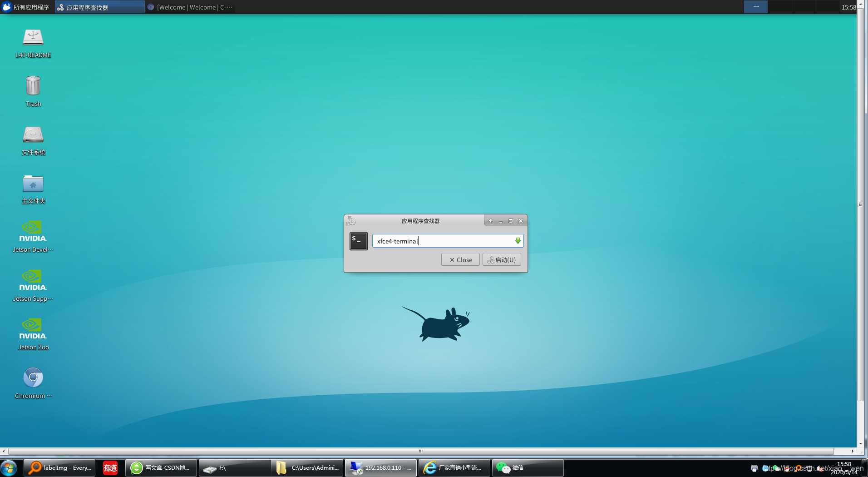Select the NVIDIA Jetson Developer Zone icon
This screenshot has width=868, height=477.
33,237
